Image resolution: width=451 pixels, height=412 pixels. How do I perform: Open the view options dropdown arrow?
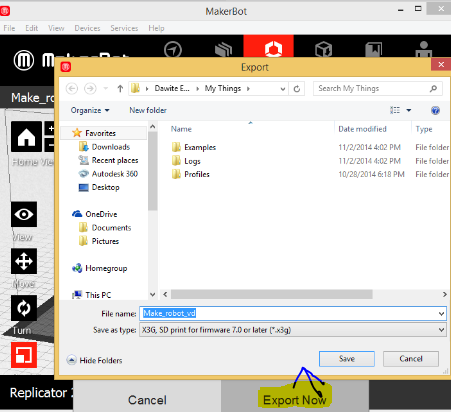click(x=409, y=110)
